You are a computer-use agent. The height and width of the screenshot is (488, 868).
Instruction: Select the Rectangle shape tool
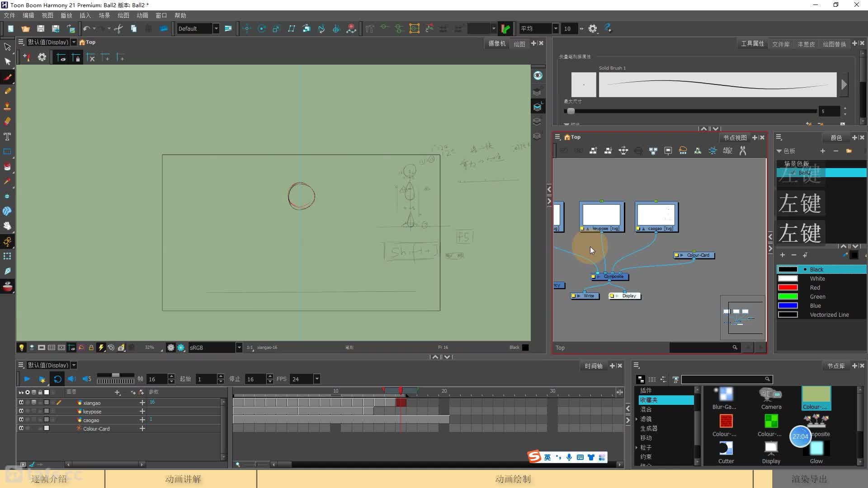pos(7,151)
